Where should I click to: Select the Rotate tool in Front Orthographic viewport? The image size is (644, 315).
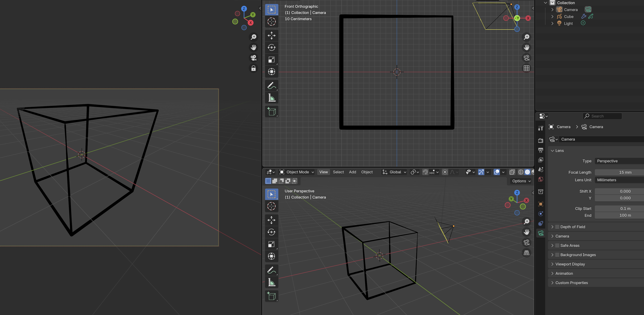coord(271,47)
